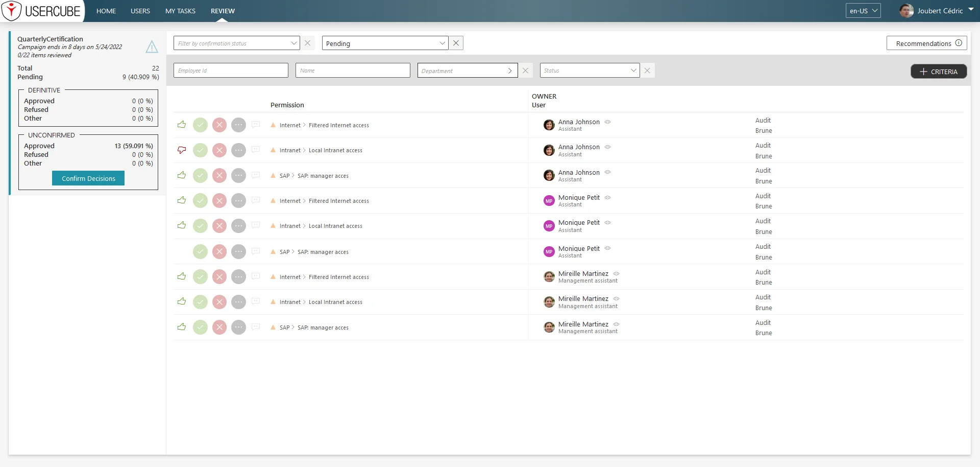Open other options for Anna Johnson's Internet row
Image resolution: width=980 pixels, height=467 pixels.
[238, 125]
